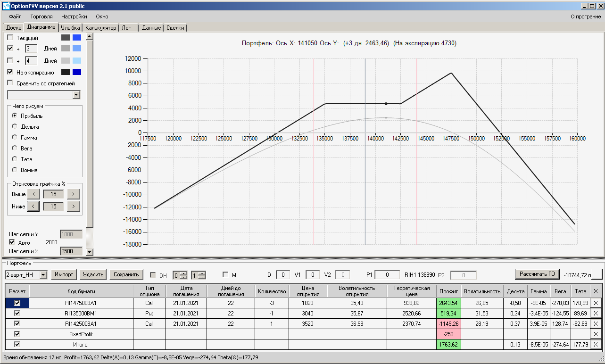Click the Рассчитать ГО button
This screenshot has width=605, height=364.
coord(537,274)
